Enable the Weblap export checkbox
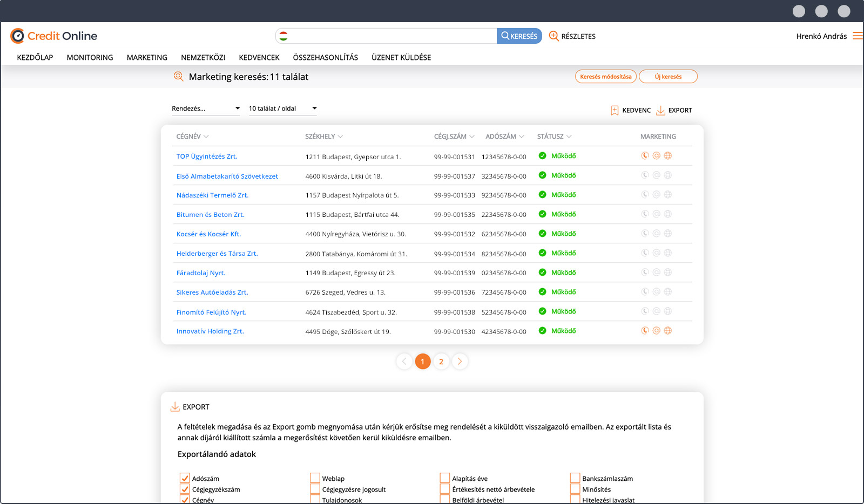The width and height of the screenshot is (864, 504). (315, 478)
